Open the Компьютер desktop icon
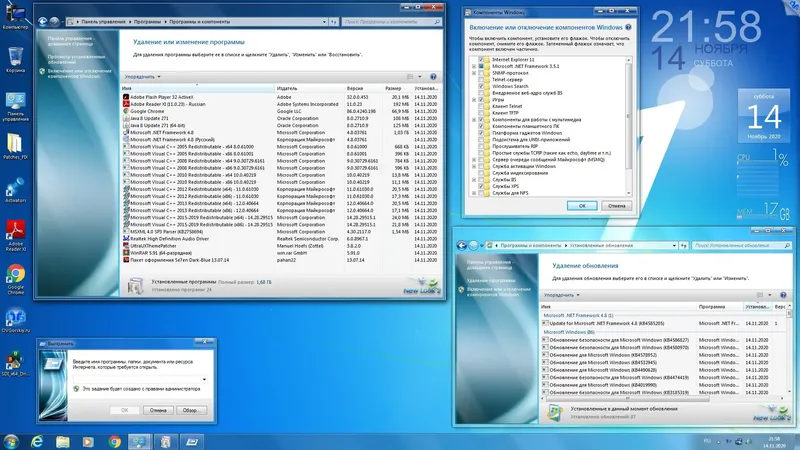The height and width of the screenshot is (450, 800). click(x=15, y=17)
